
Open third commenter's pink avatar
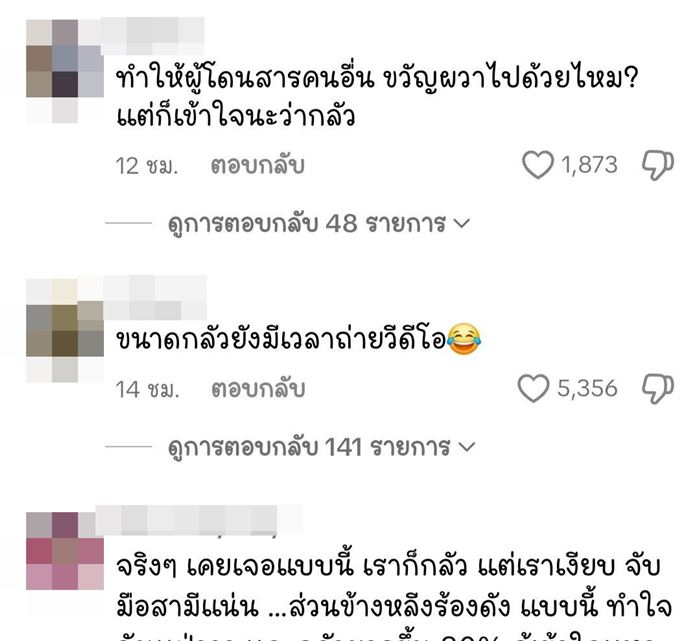[65, 551]
